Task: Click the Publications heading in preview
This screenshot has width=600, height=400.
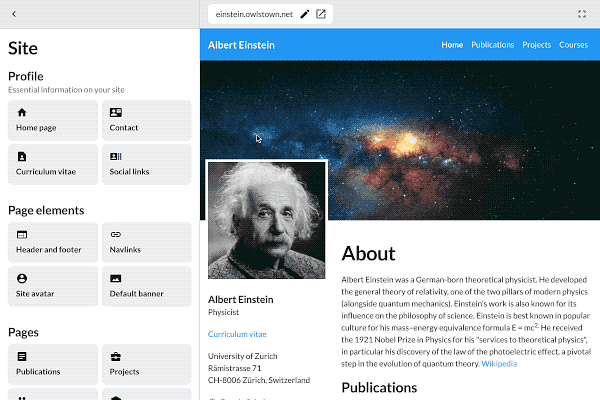Action: pos(379,387)
